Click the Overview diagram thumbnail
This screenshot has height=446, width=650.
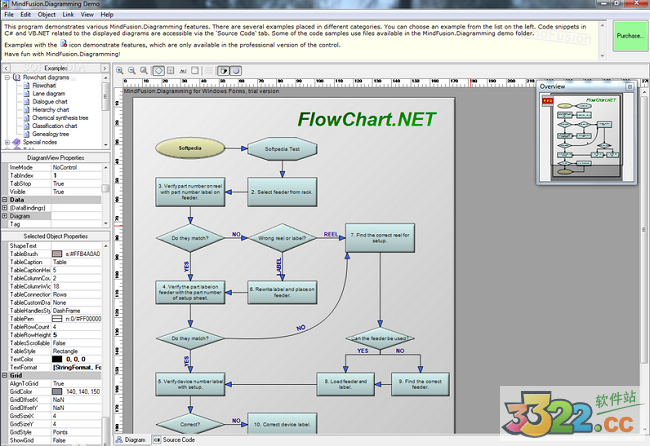pos(587,137)
